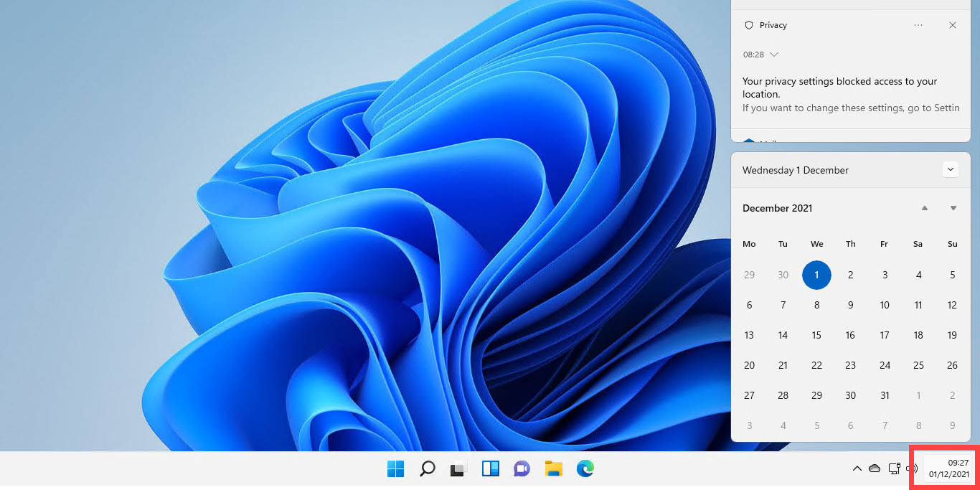Image resolution: width=980 pixels, height=490 pixels.
Task: Open OneDrive from the system tray
Action: 875,468
